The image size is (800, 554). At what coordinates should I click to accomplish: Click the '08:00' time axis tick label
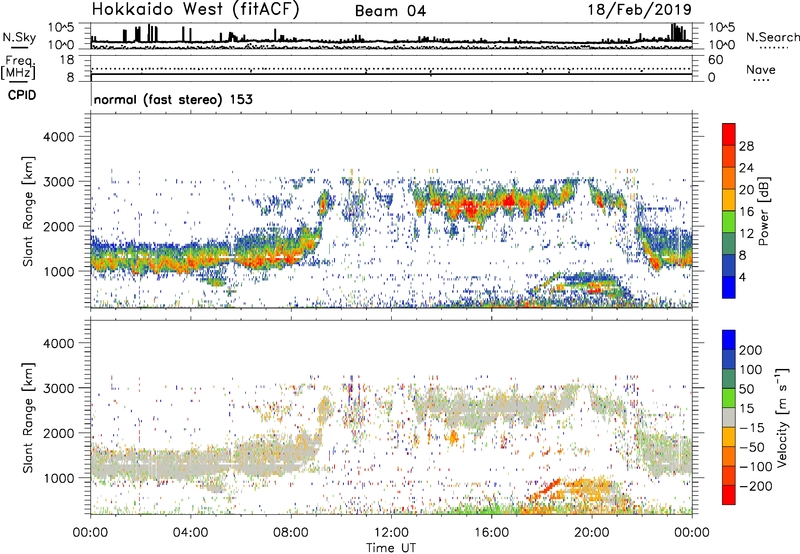(291, 533)
